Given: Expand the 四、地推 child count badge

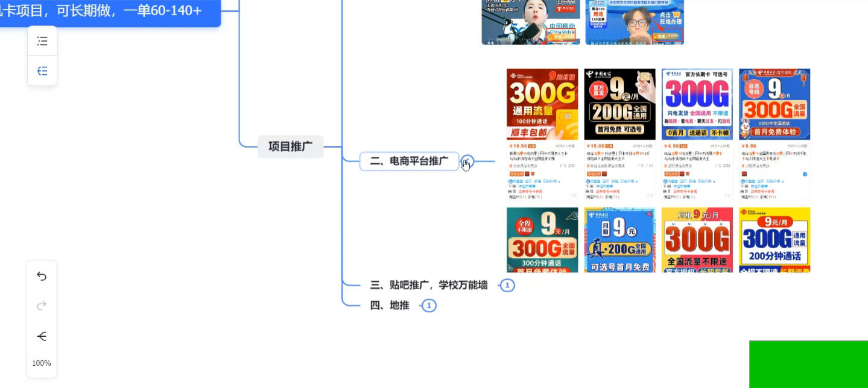Looking at the screenshot, I should [x=429, y=306].
